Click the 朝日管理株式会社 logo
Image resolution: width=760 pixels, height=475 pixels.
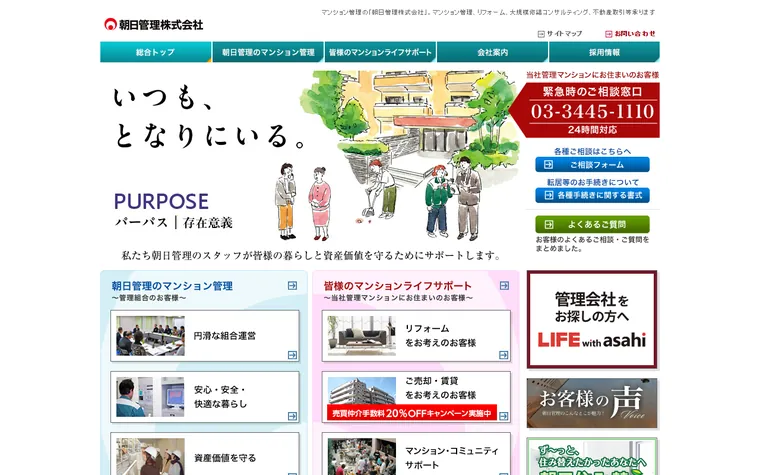154,24
